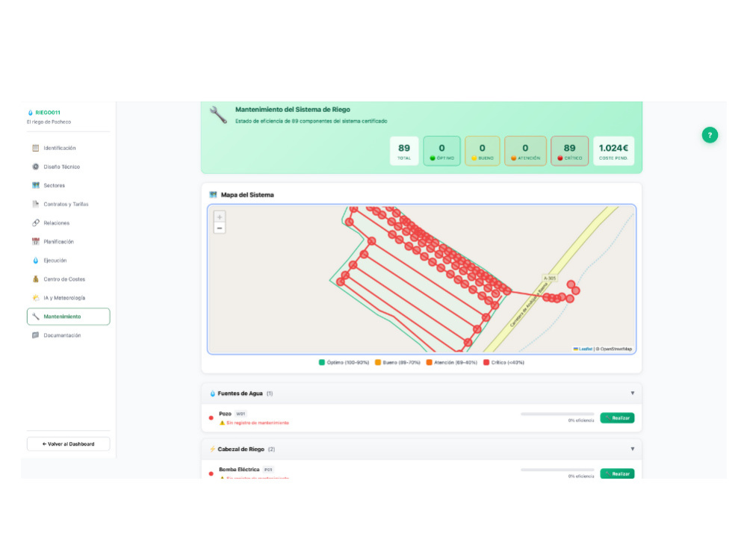The height and width of the screenshot is (560, 747).
Task: Click the Planificación calendar icon
Action: tap(35, 241)
